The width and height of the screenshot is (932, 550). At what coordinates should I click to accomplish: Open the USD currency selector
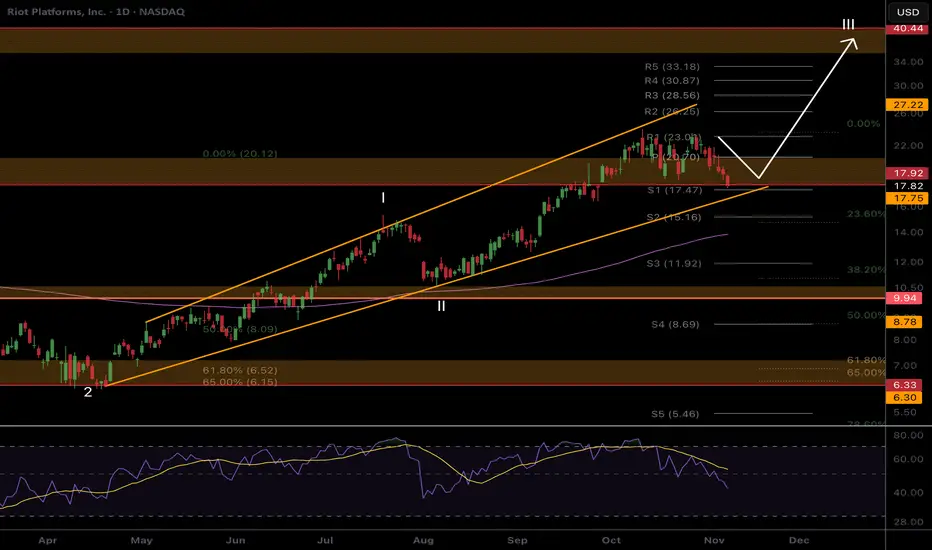tap(908, 12)
